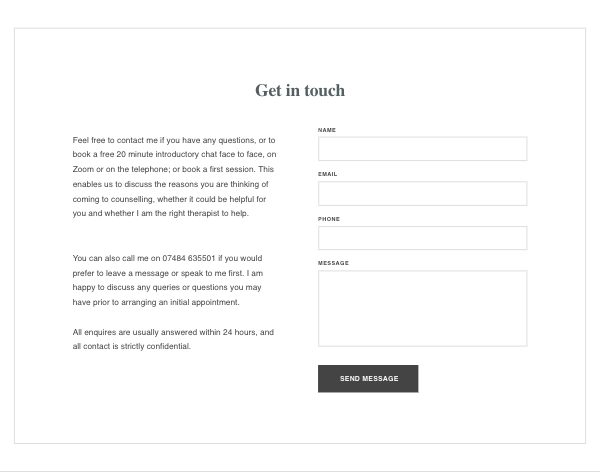
Task: Click the MESSAGE field label
Action: click(x=333, y=263)
